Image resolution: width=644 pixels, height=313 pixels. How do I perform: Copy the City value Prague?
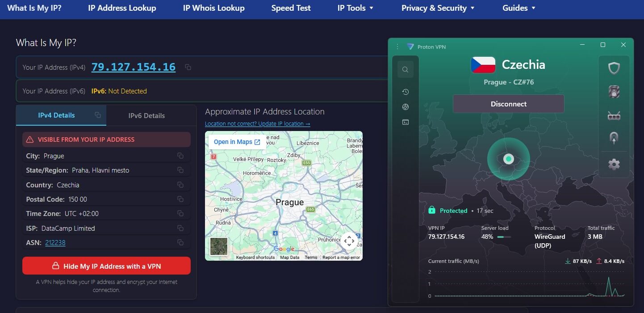180,156
